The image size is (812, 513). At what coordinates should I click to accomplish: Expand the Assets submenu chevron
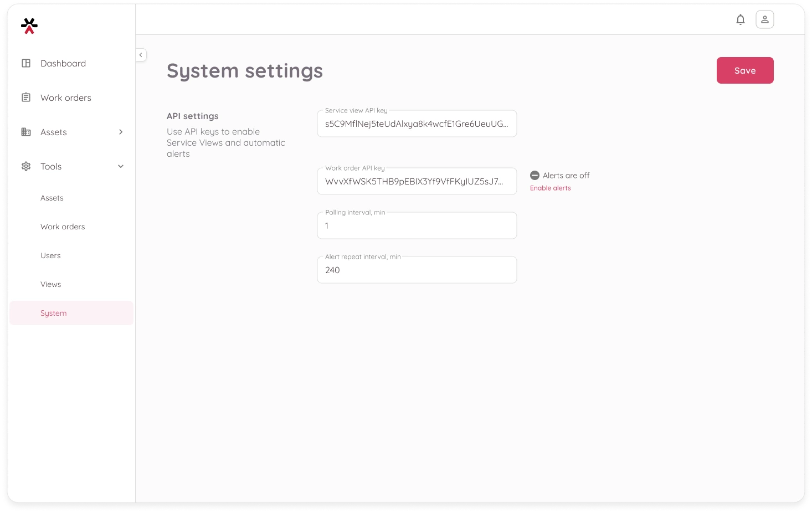click(x=121, y=132)
